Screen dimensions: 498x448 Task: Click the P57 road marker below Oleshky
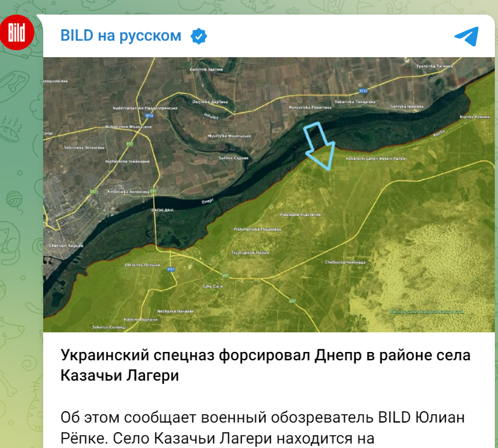pyautogui.click(x=172, y=269)
